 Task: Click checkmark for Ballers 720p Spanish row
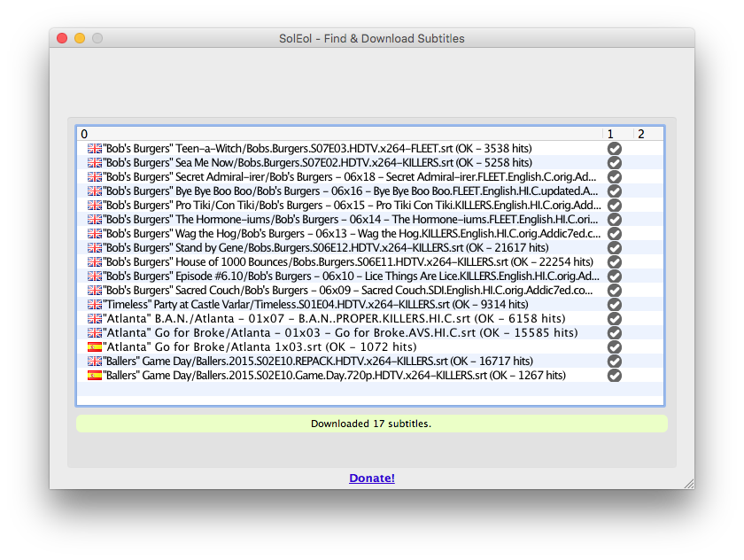point(615,376)
